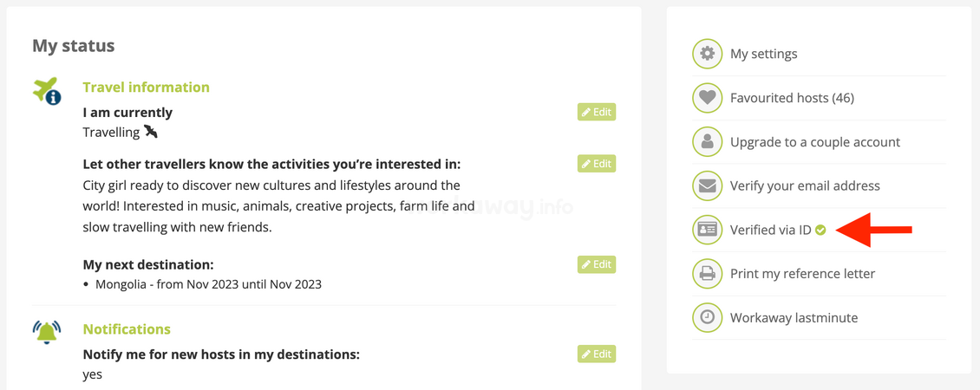Screen dimensions: 980x390
Task: Edit the 'I am currently' travelling status
Action: pyautogui.click(x=597, y=113)
